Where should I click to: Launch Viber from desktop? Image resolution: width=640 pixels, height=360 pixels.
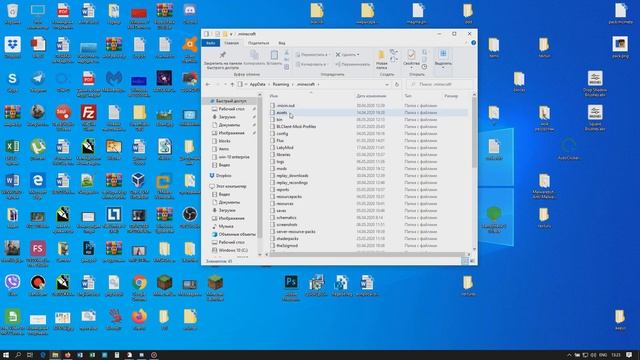point(13,285)
